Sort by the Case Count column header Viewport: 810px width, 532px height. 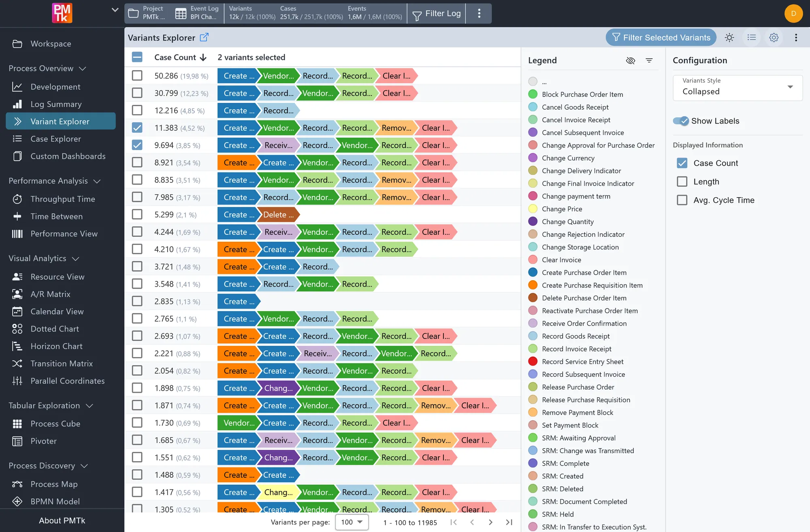pyautogui.click(x=180, y=57)
